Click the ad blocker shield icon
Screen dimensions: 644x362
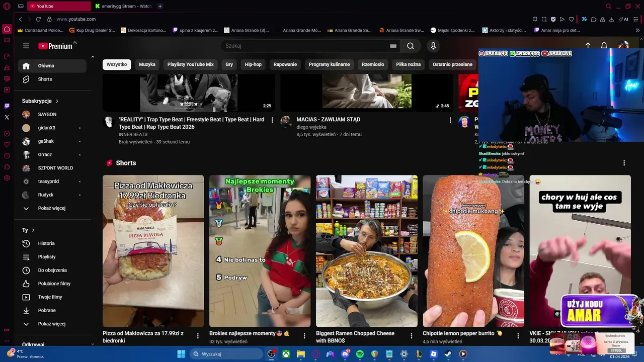coord(553,19)
